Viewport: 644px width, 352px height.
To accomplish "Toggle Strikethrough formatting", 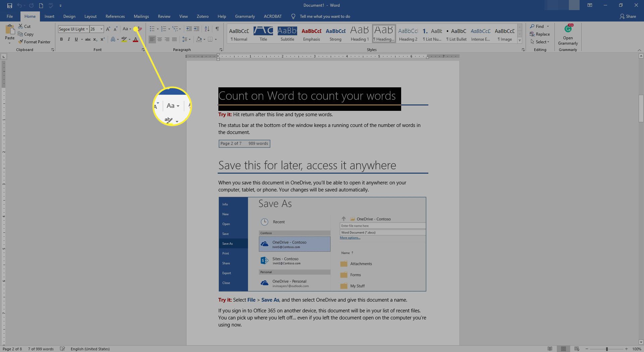I will tap(88, 40).
